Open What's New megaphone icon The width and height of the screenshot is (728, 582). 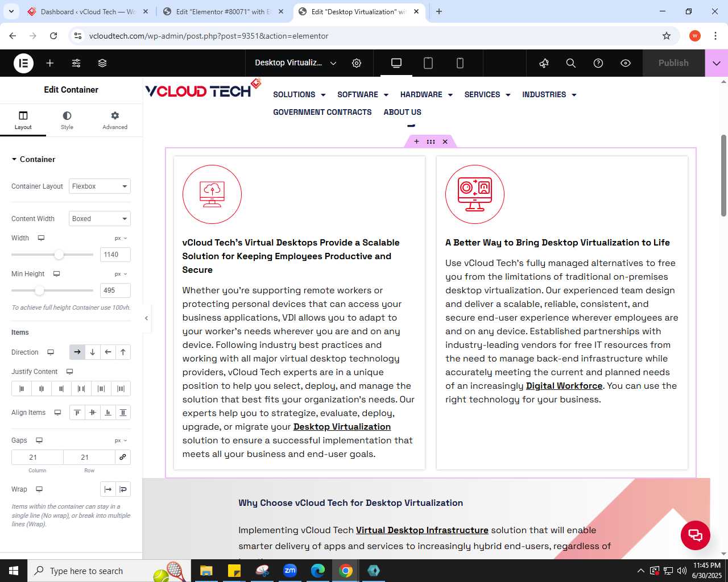pyautogui.click(x=544, y=63)
